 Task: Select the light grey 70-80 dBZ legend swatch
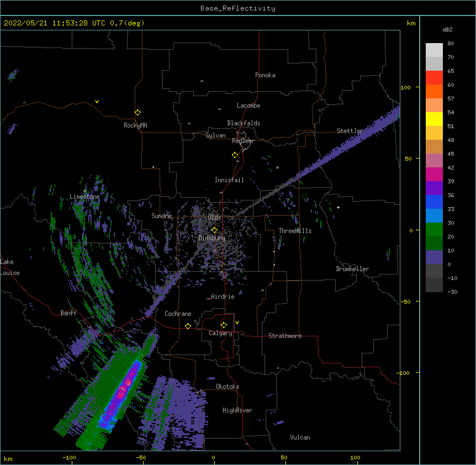point(434,50)
